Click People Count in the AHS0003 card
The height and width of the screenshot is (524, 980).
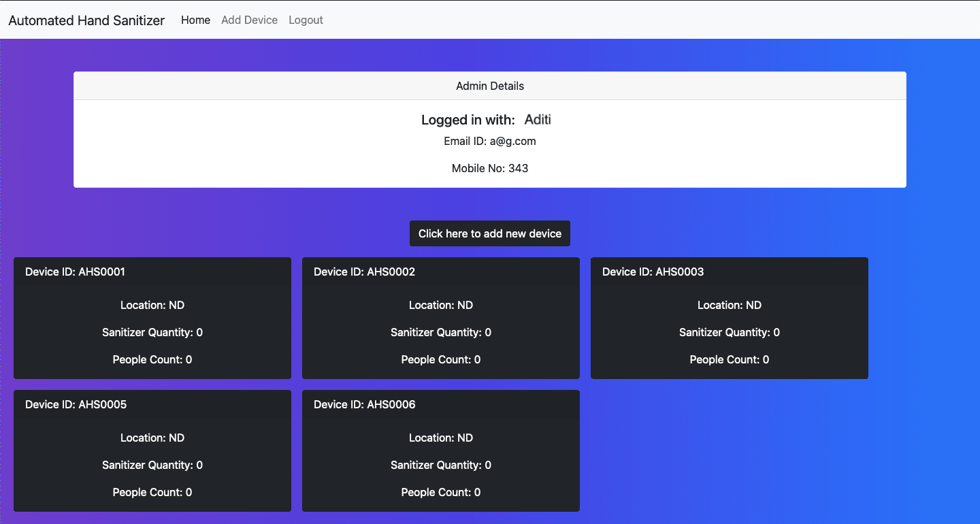point(730,360)
